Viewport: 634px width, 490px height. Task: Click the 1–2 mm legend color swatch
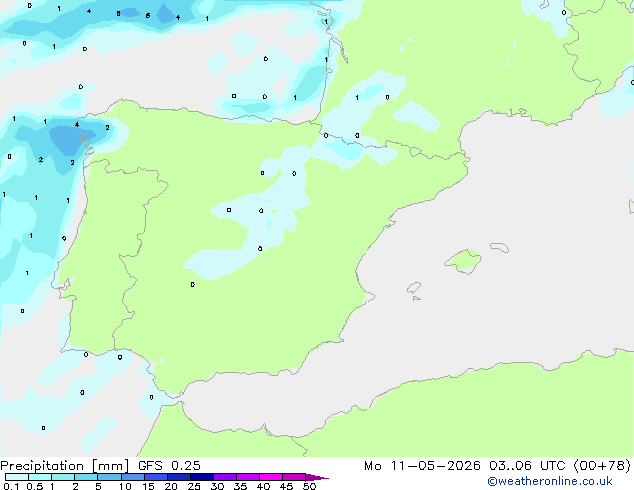pos(63,477)
